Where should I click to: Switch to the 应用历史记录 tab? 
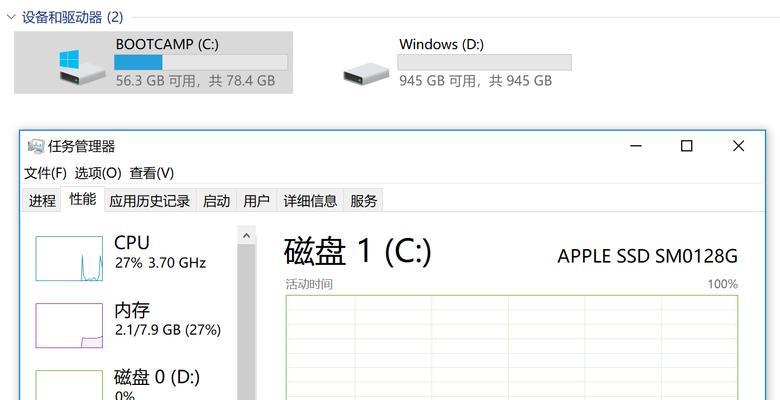[150, 200]
